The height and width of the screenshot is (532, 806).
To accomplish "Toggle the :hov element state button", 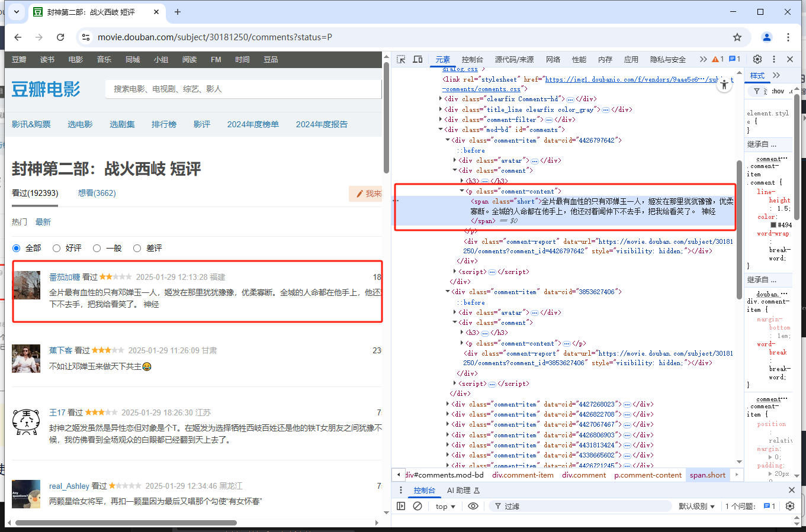I will [x=778, y=91].
